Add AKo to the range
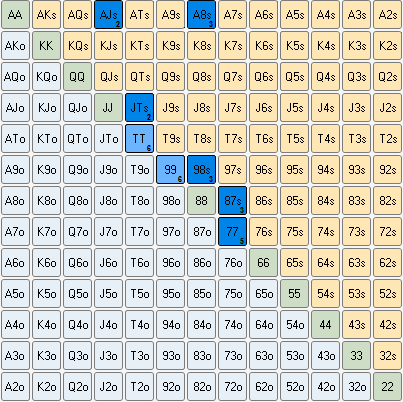This screenshot has height=402, width=403. tap(15, 46)
